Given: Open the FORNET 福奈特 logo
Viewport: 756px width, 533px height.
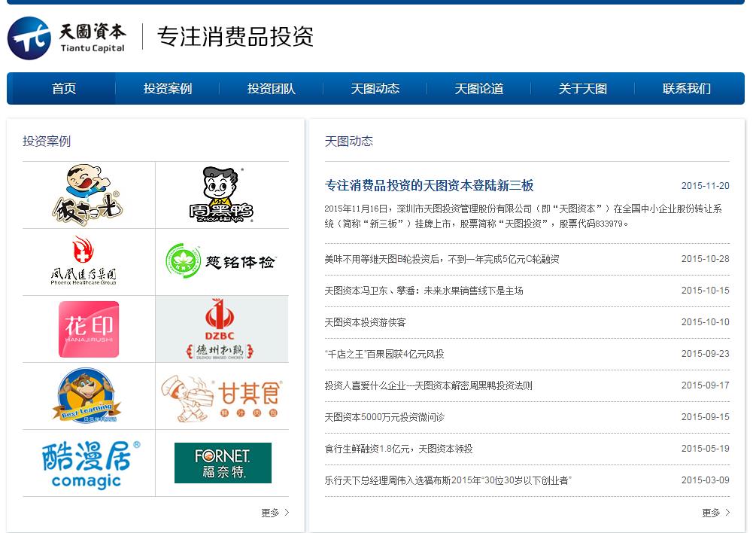Looking at the screenshot, I should click(x=223, y=463).
